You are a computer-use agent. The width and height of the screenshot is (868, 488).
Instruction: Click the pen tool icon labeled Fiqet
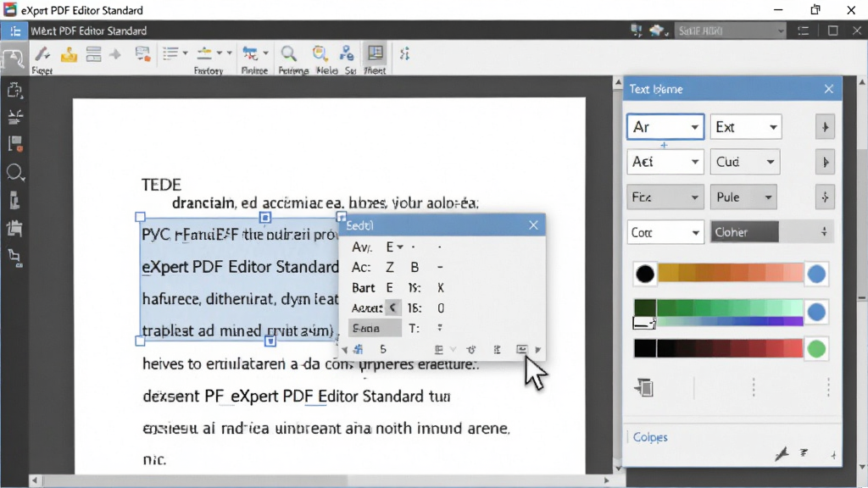coord(42,54)
